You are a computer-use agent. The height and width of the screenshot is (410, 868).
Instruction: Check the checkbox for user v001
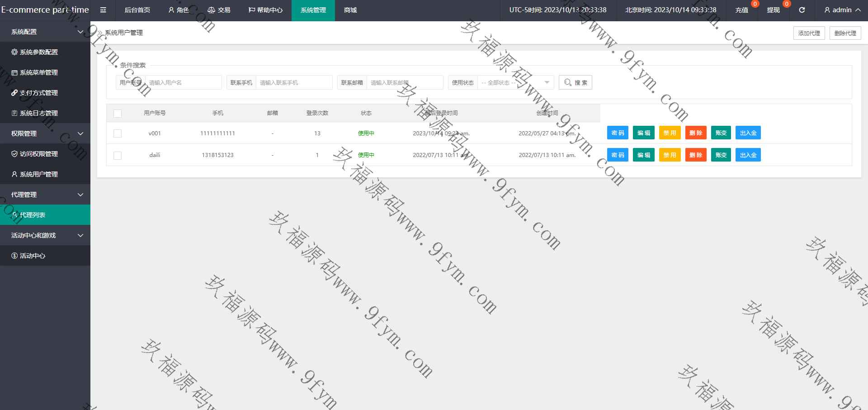[118, 133]
